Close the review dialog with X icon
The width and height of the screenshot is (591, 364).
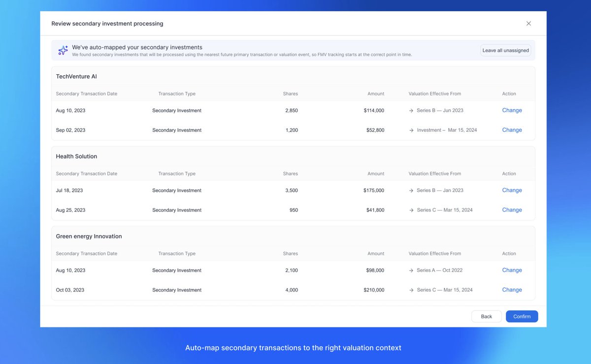click(x=528, y=24)
